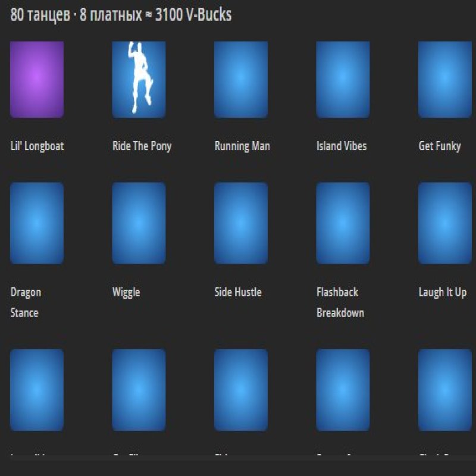Select the Ride The Pony emote

(138, 79)
